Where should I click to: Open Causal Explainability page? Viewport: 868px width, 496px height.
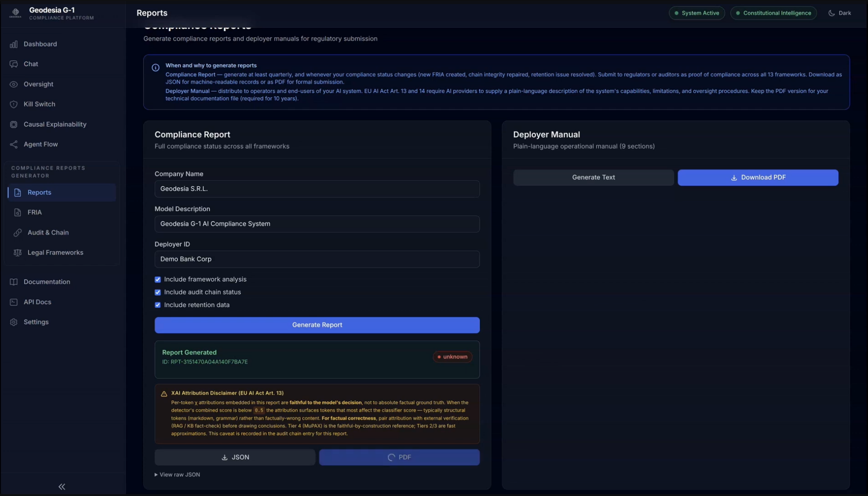62,124
